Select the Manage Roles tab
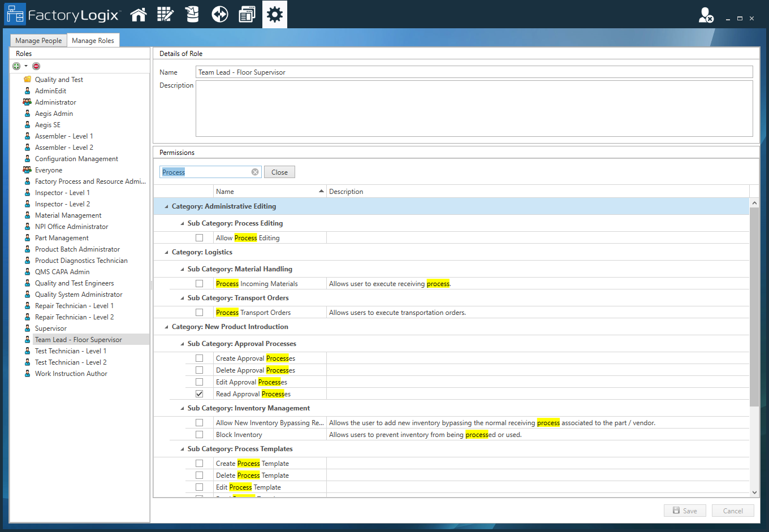 (x=93, y=40)
